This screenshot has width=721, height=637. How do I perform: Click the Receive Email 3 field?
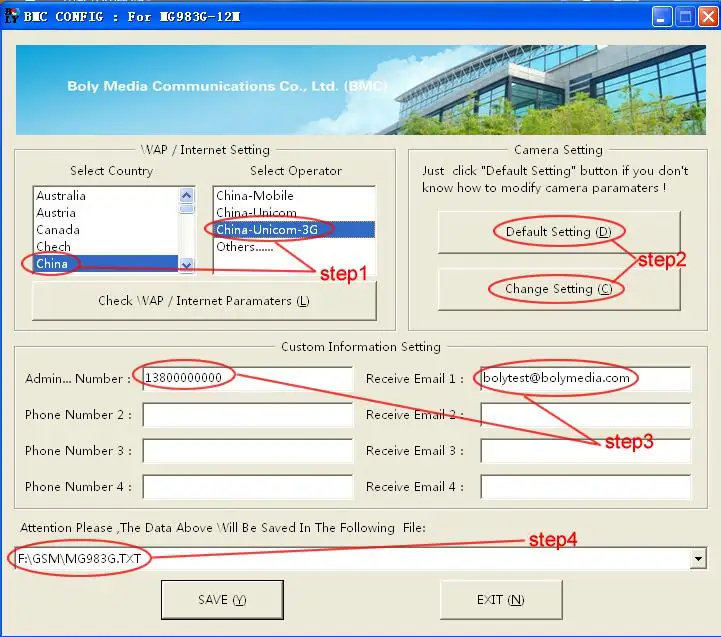pos(585,450)
